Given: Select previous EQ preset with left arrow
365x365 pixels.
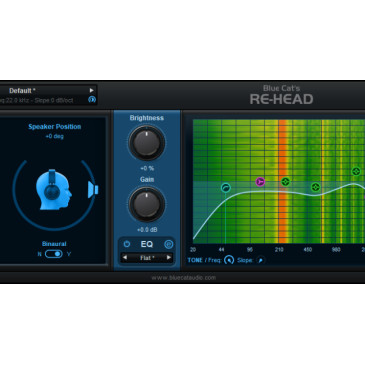Looking at the screenshot, I should coord(125,257).
